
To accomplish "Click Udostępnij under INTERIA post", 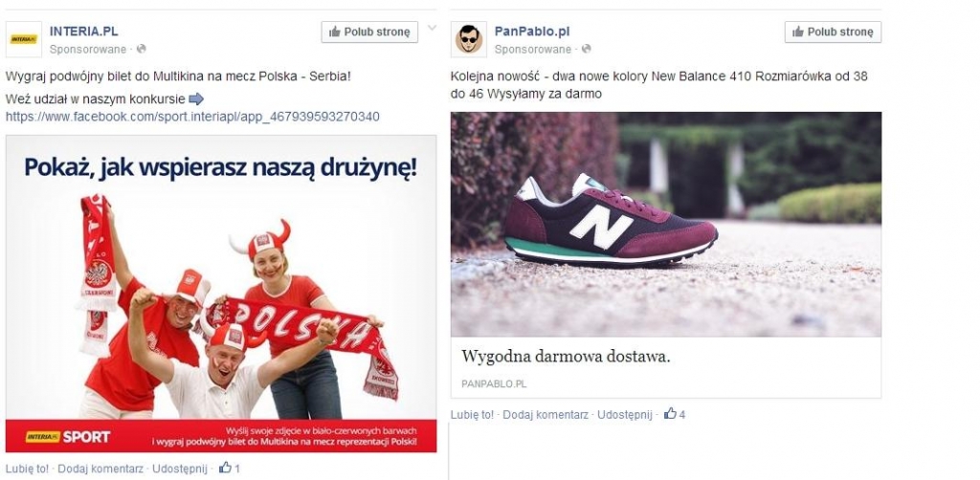I will (179, 469).
